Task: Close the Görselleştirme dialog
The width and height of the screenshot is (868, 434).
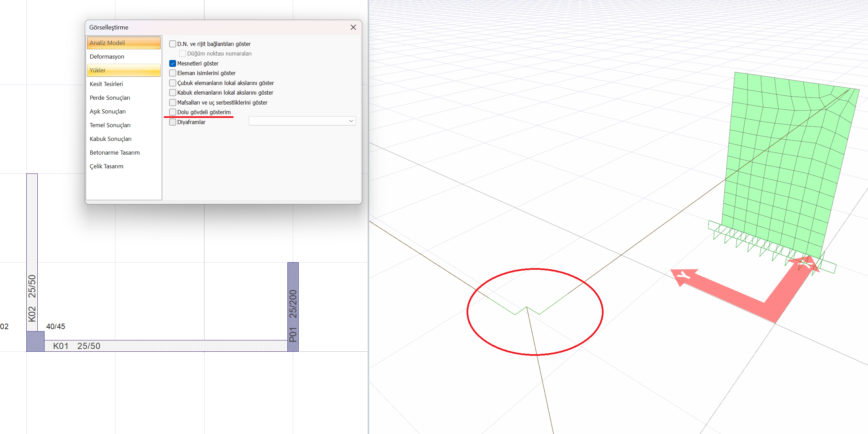Action: 353,27
